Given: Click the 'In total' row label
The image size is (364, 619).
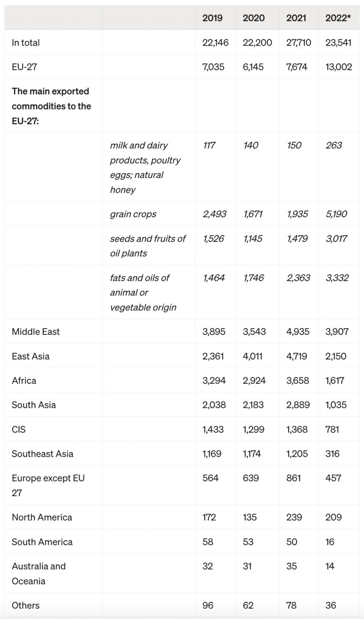Looking at the screenshot, I should [26, 43].
